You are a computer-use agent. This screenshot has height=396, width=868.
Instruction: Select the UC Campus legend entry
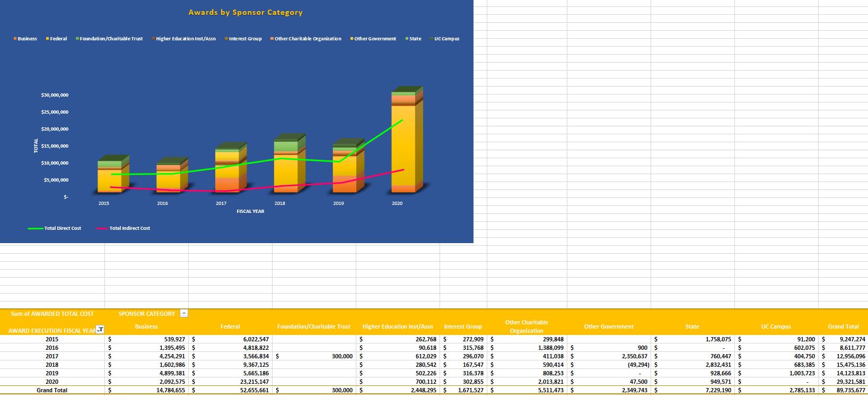pos(446,39)
